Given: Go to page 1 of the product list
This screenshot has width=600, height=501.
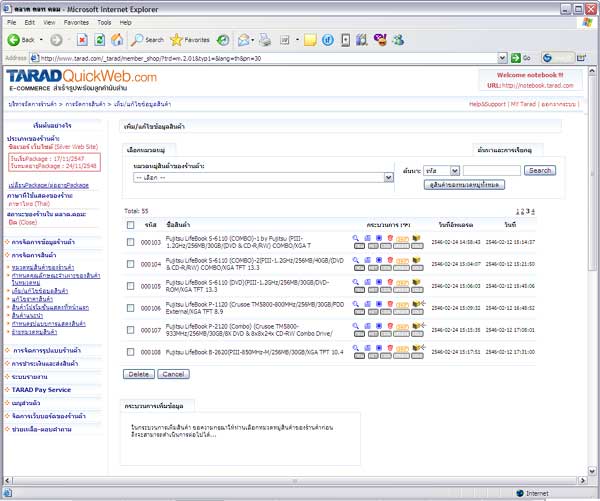Looking at the screenshot, I should point(517,211).
